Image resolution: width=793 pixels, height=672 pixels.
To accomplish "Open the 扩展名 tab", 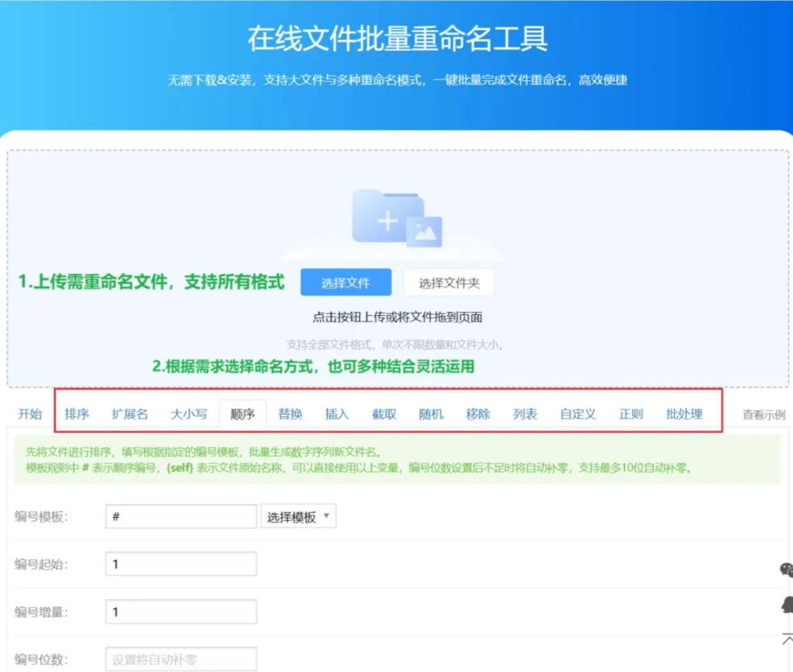I will tap(130, 414).
